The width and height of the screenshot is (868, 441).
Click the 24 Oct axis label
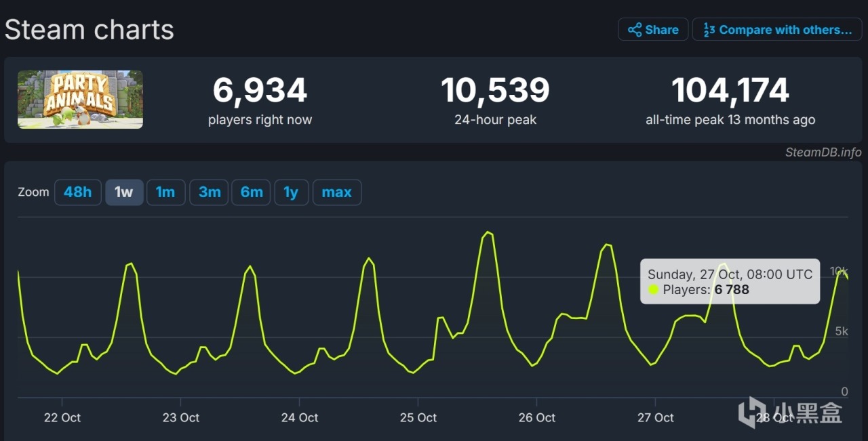coord(300,417)
